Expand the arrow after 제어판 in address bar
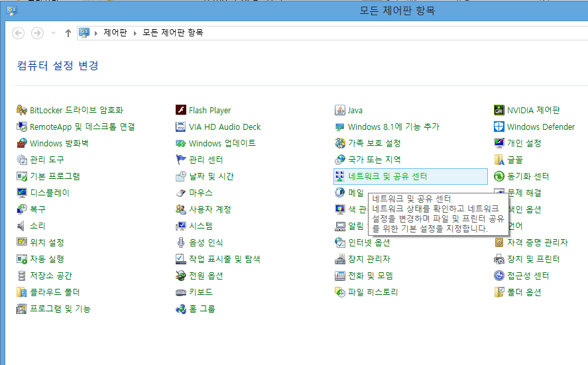This screenshot has height=365, width=588. pyautogui.click(x=135, y=33)
